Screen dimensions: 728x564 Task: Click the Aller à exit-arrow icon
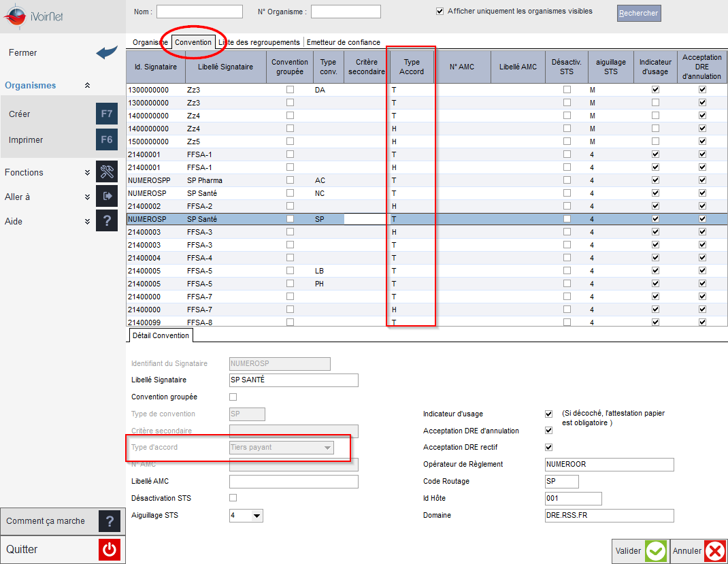tap(107, 197)
